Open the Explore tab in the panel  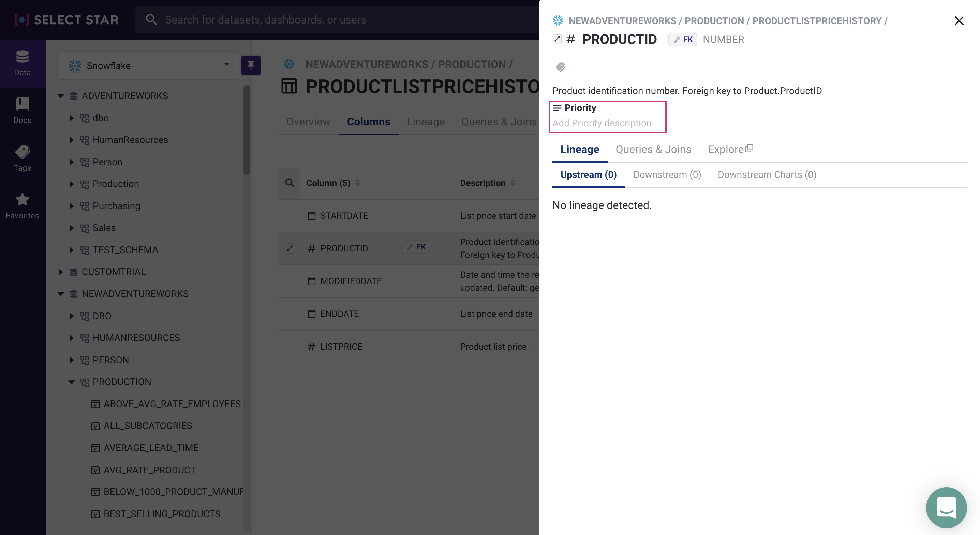tap(730, 149)
